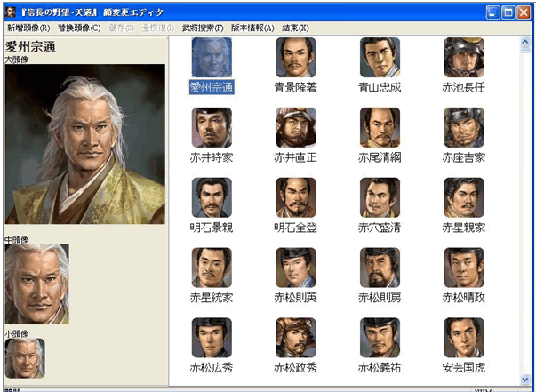Click the greyed 儲存(S) menu item
Image resolution: width=536 pixels, height=392 pixels.
(x=122, y=28)
